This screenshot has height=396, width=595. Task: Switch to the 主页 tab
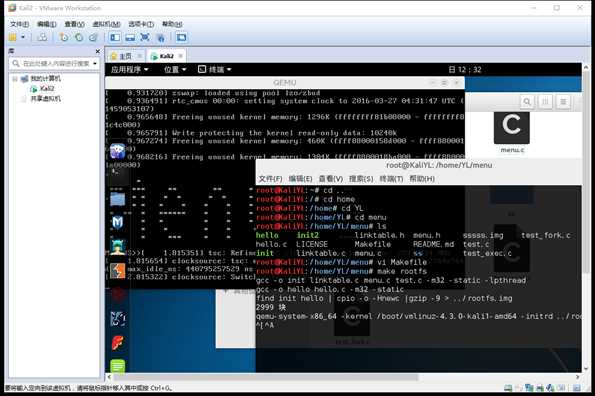(x=125, y=56)
